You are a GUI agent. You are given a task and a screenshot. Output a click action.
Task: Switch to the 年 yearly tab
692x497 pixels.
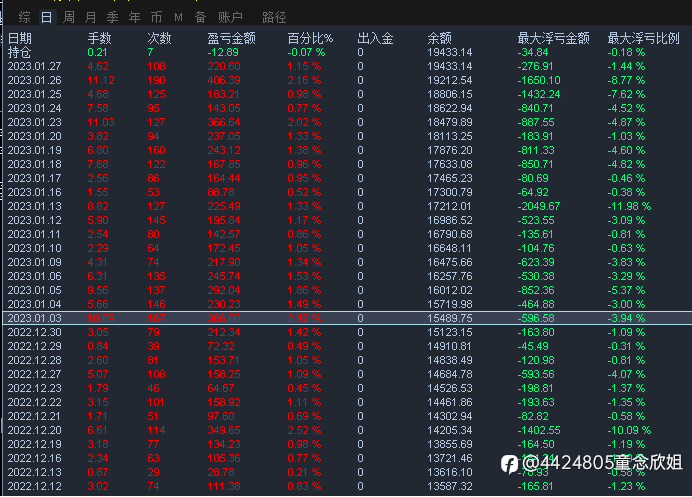pyautogui.click(x=134, y=17)
